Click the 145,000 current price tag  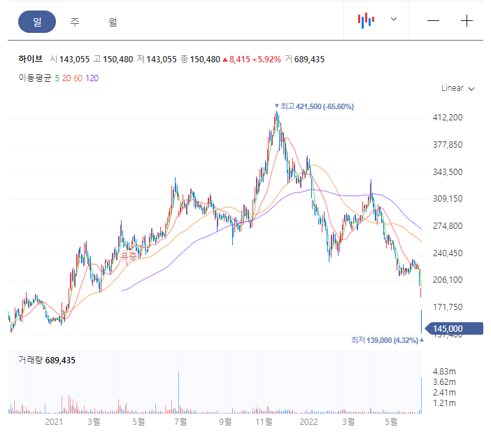click(x=455, y=328)
